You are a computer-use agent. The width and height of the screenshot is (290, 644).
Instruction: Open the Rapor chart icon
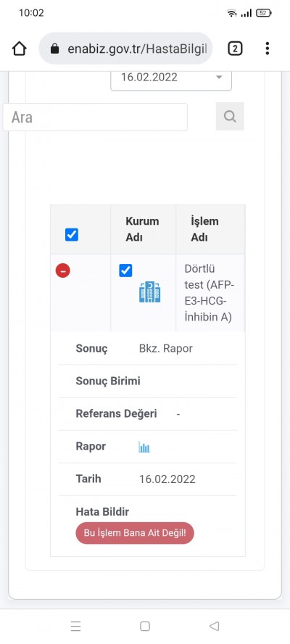click(144, 447)
